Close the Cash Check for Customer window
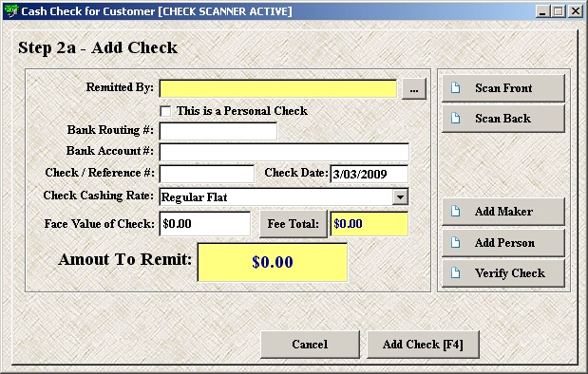This screenshot has height=374, width=588. click(x=576, y=11)
